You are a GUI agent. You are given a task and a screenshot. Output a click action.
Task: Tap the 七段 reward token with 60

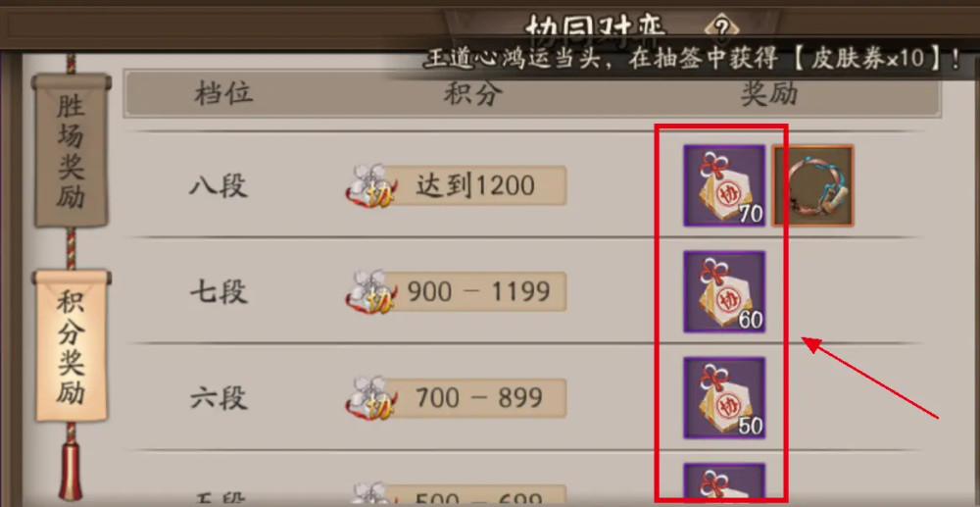click(724, 292)
